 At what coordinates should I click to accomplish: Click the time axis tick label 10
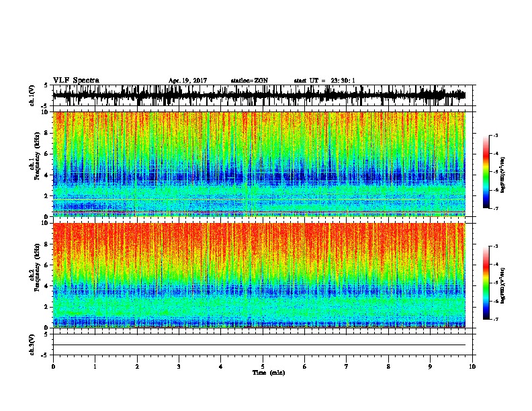(x=472, y=367)
